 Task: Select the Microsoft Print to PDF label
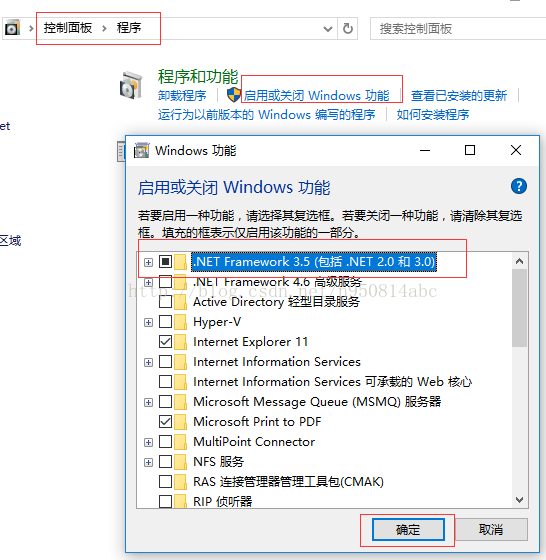[x=257, y=422]
